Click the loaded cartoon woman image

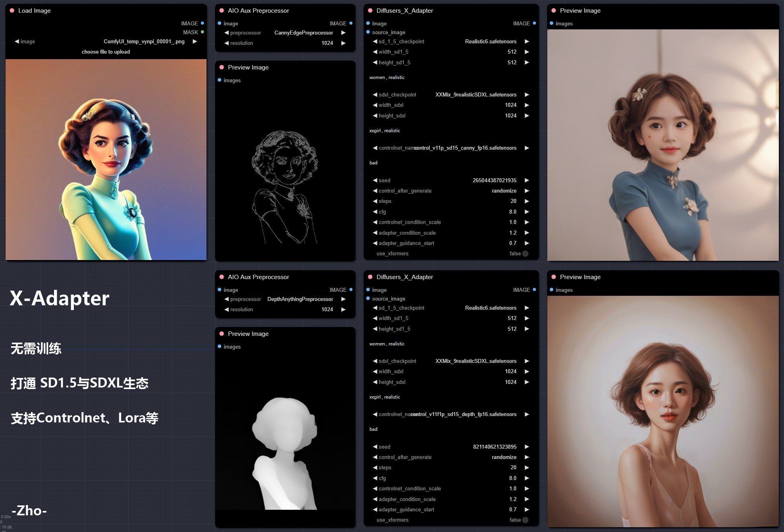(106, 160)
